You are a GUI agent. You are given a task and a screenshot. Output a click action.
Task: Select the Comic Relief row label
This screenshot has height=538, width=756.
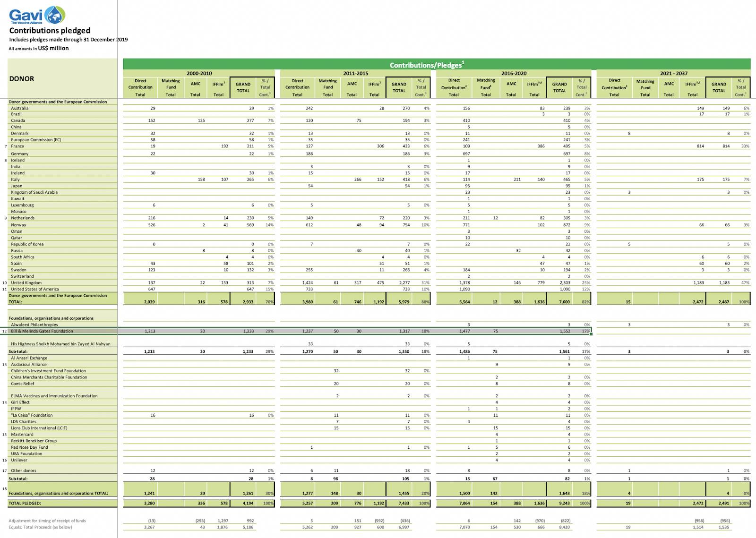pos(23,384)
